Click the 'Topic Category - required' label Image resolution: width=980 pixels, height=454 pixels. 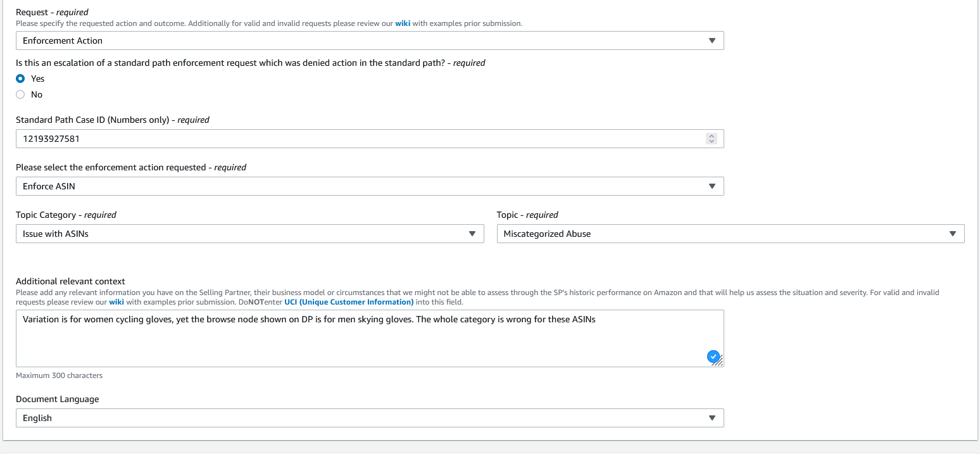(66, 215)
